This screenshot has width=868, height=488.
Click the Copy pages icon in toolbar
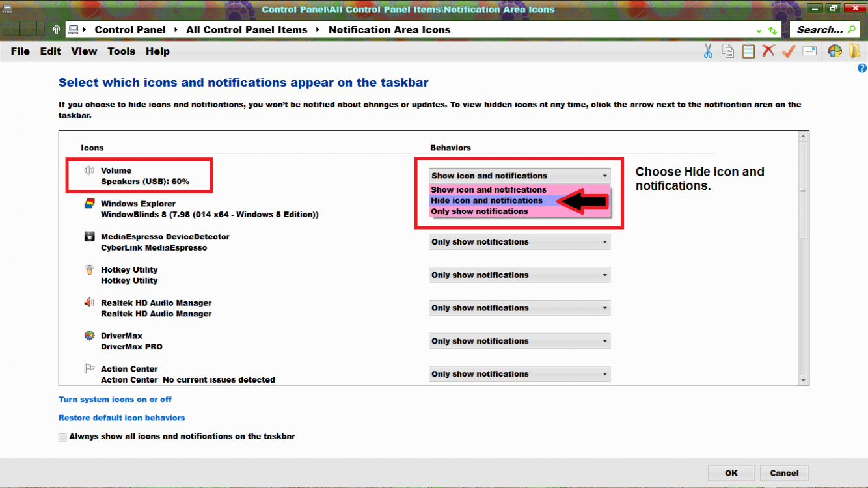pyautogui.click(x=728, y=51)
